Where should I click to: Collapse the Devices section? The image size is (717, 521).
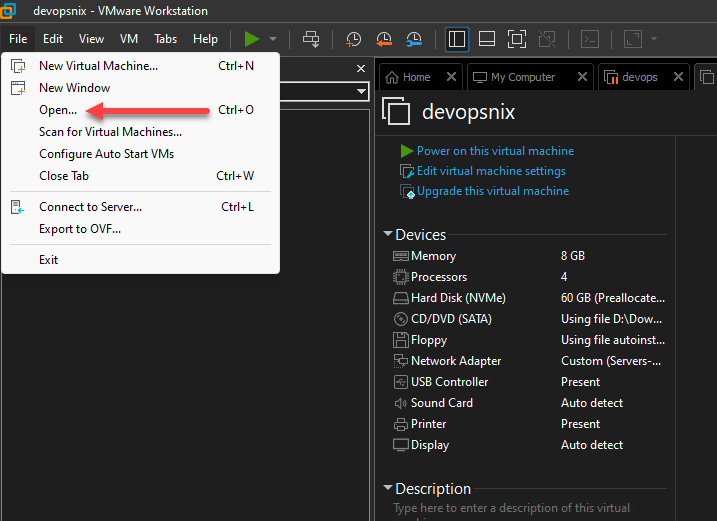click(x=388, y=235)
